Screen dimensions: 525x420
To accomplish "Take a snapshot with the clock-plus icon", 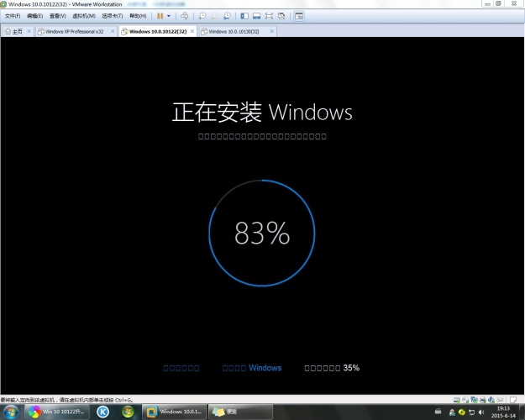I will pyautogui.click(x=202, y=16).
